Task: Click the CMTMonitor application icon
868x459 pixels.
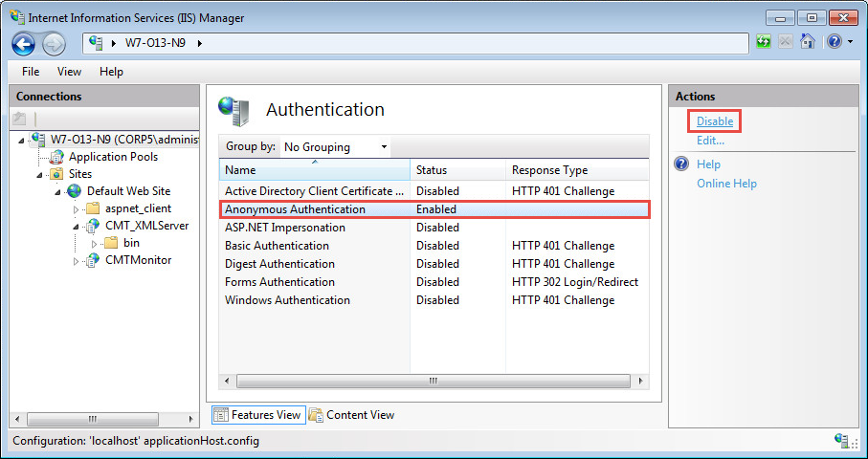Action: pos(93,260)
